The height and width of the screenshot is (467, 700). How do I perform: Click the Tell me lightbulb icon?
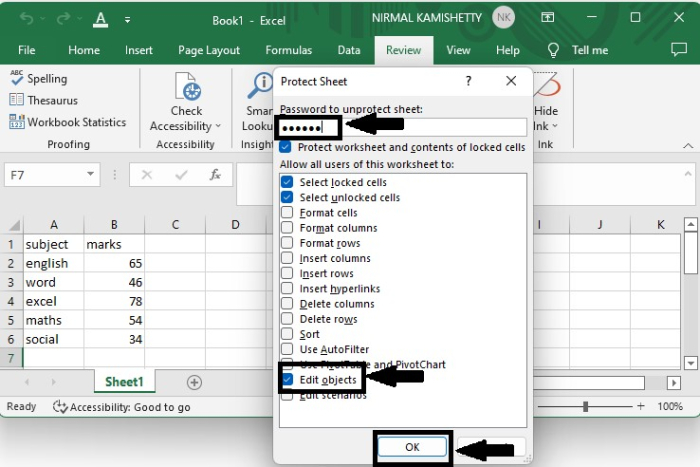[553, 50]
